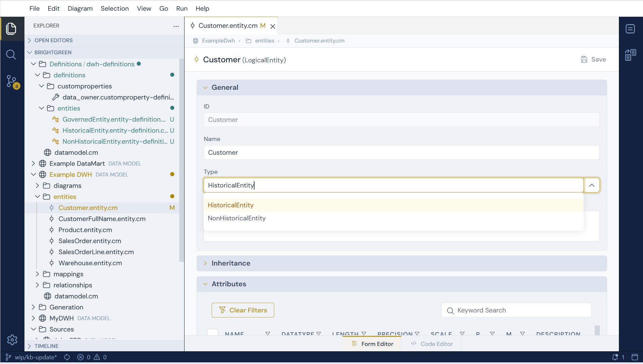643x364 pixels.
Task: Click the warnings triangle in status bar
Action: [97, 357]
